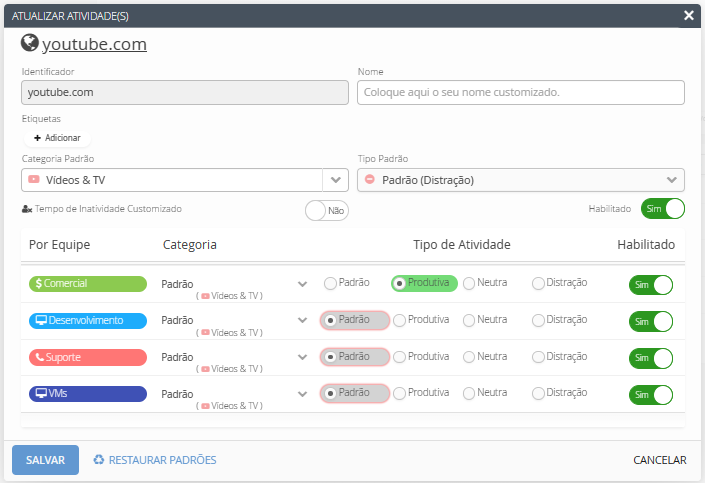Click the red distraction icon in Tipo Padrão
Viewport: 705px width, 483px height.
pyautogui.click(x=370, y=179)
